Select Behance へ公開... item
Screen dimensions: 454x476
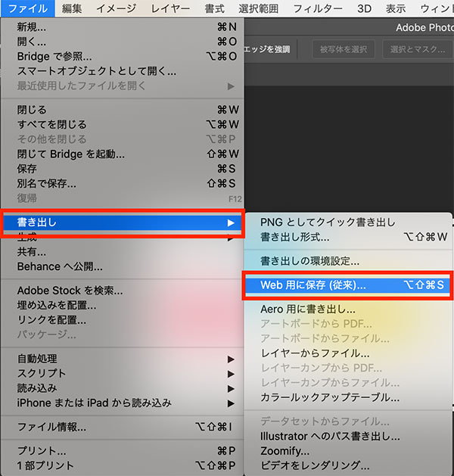[x=123, y=266]
